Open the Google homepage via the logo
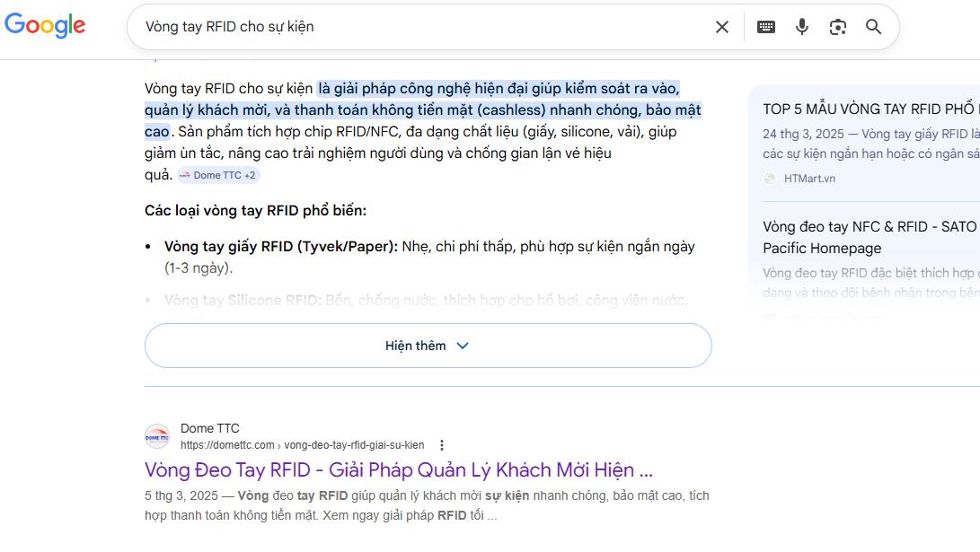The height and width of the screenshot is (552, 980). (x=45, y=26)
